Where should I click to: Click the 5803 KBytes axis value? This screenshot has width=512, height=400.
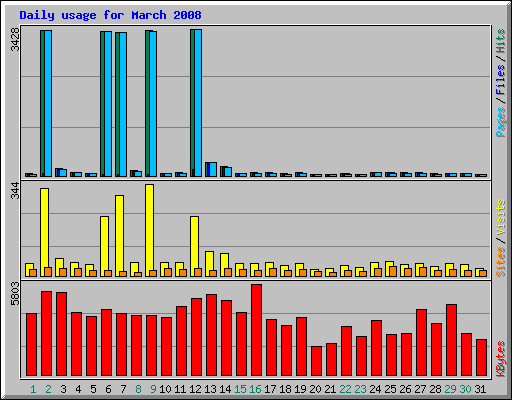15,294
